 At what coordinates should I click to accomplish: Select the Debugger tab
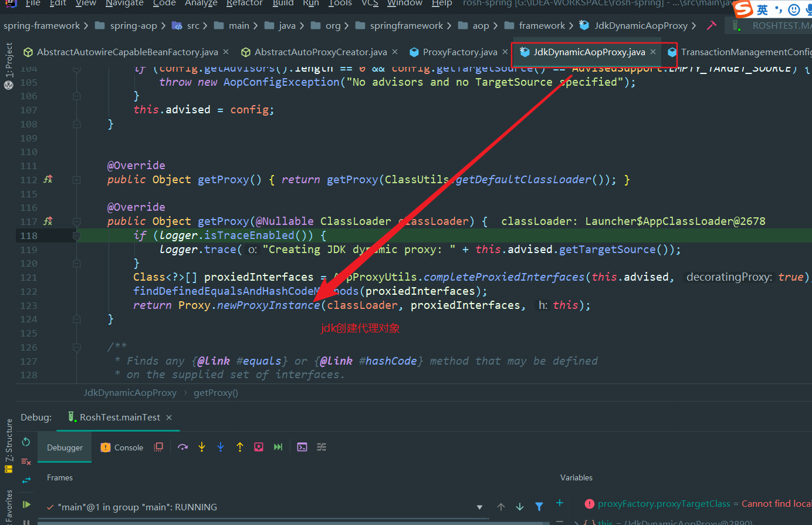pos(65,447)
